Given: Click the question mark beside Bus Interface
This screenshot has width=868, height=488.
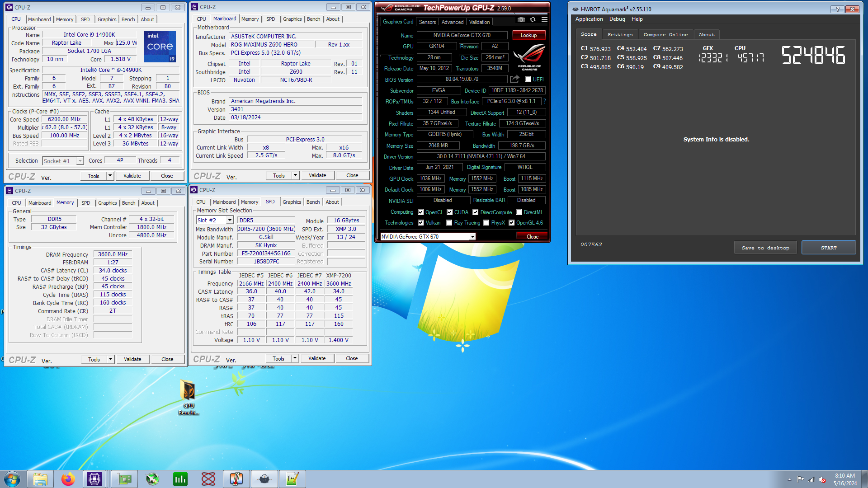Looking at the screenshot, I should tap(544, 101).
